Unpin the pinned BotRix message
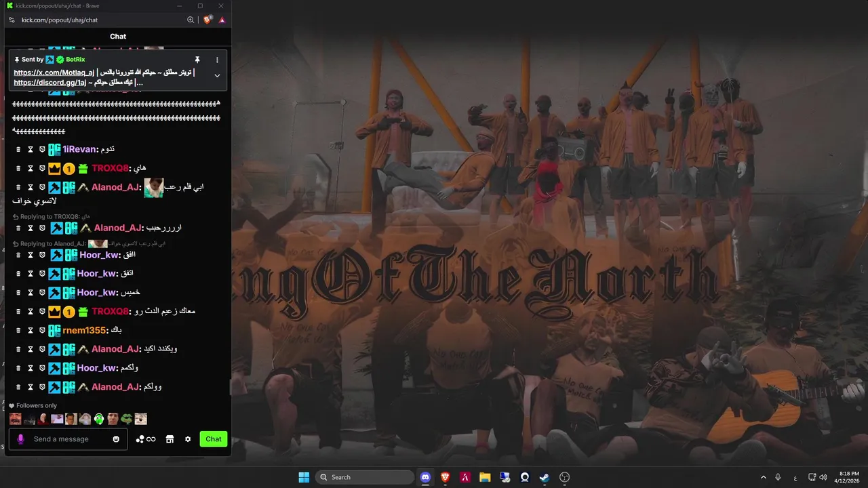The width and height of the screenshot is (868, 488). pos(197,60)
